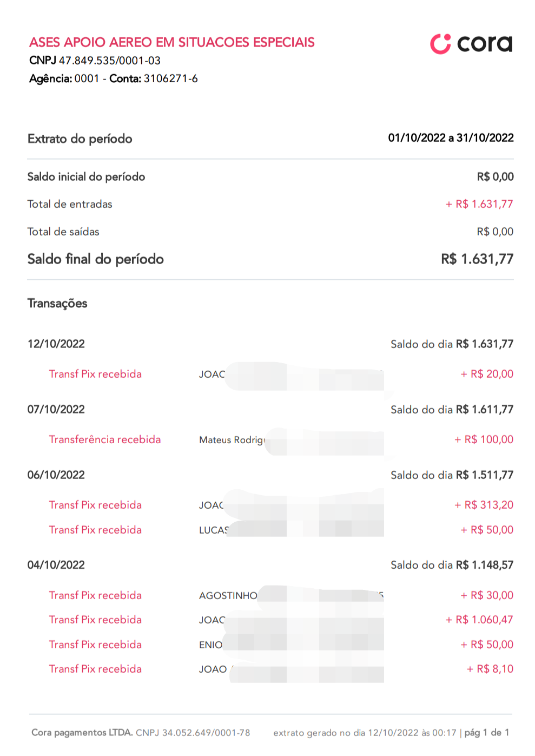Viewport: 535px width, 756px height.
Task: Click the Transferência recebida entry label
Action: tap(105, 439)
